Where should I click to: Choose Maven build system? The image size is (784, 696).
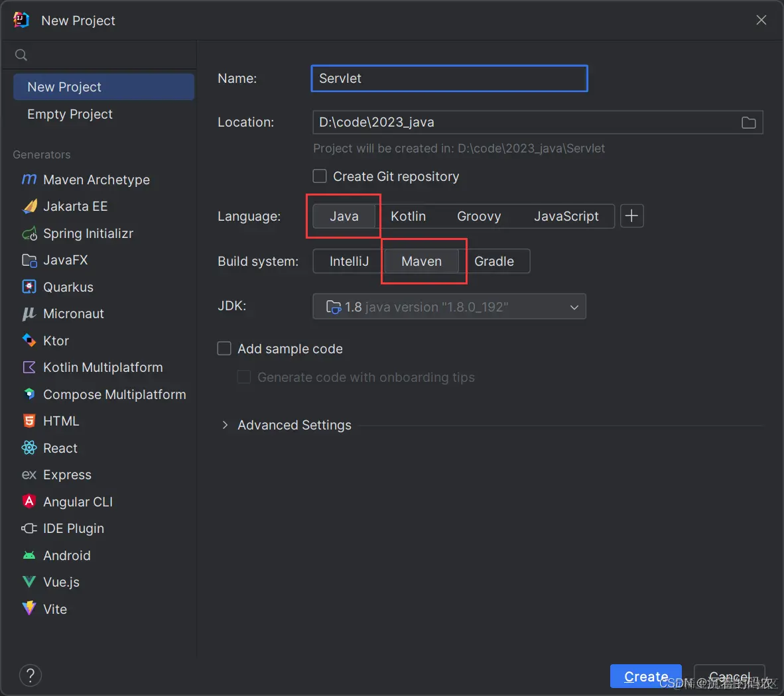[x=421, y=261]
